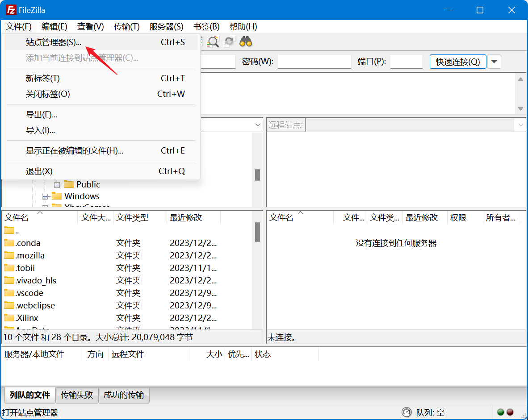Click the FileZilla logo in title bar
The height and width of the screenshot is (420, 528).
point(11,10)
